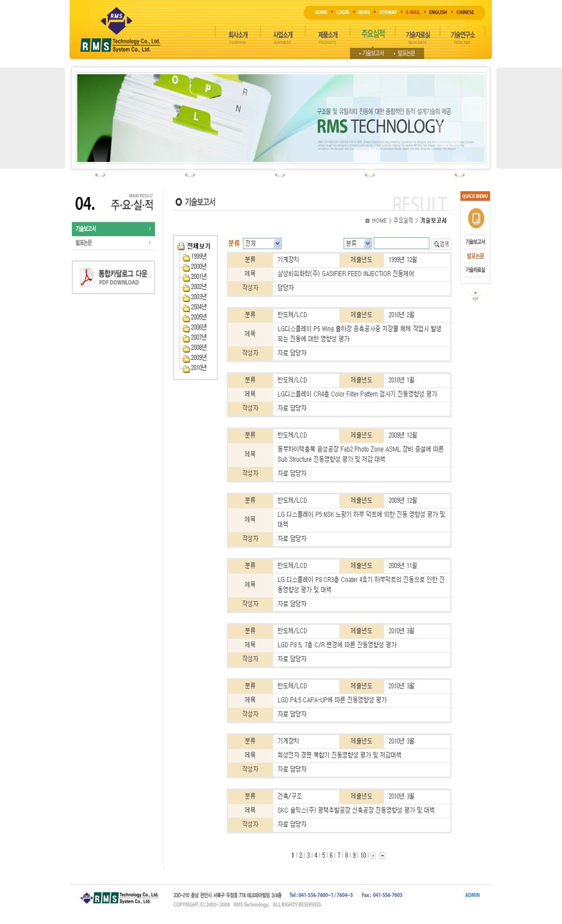Screen dimensions: 562x924
Task: Click the ADMIN link in footer
Action: pyautogui.click(x=472, y=895)
